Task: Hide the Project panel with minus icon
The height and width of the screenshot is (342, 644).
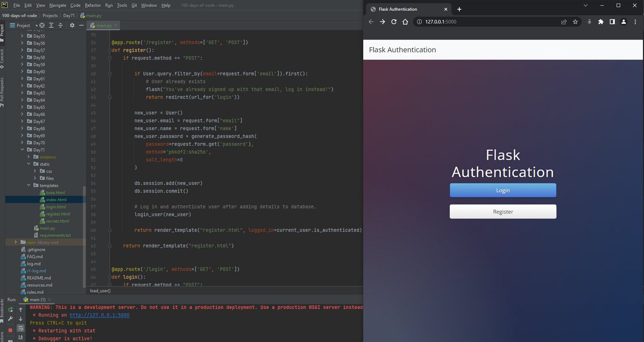Action: coord(81,25)
